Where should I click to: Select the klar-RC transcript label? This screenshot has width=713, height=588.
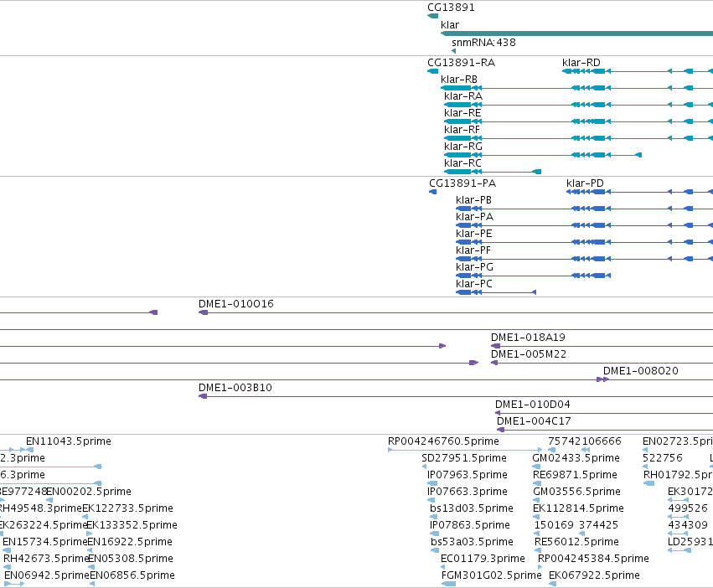(462, 163)
